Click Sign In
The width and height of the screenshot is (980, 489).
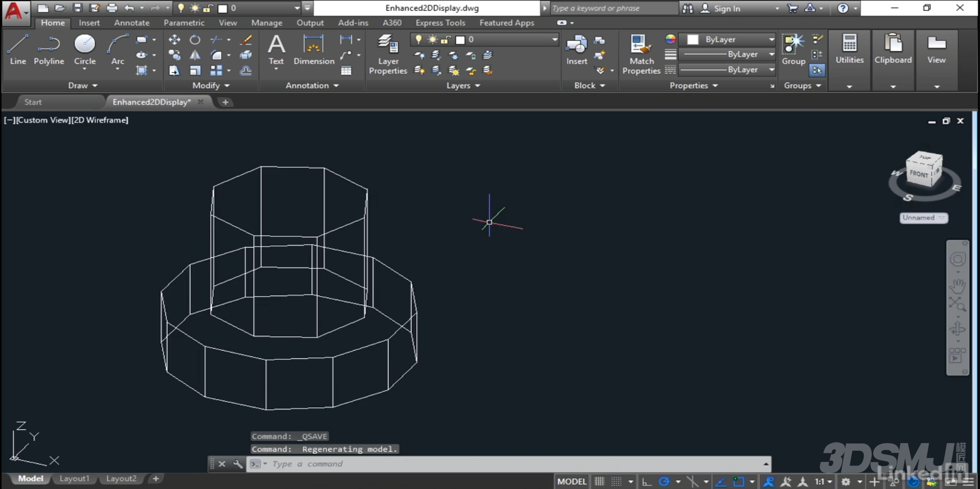[727, 8]
